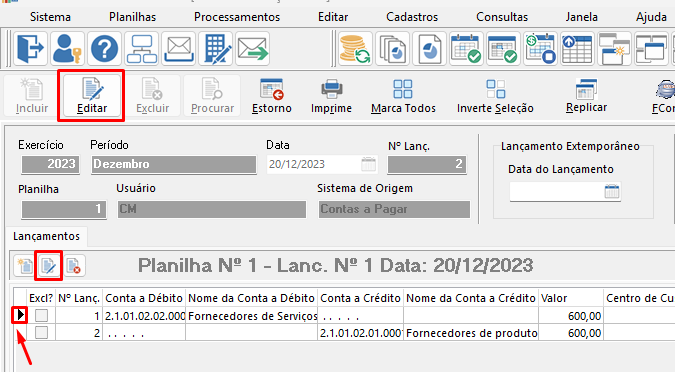Image resolution: width=675 pixels, height=372 pixels.
Task: Open the Ajuda menu
Action: 651,17
